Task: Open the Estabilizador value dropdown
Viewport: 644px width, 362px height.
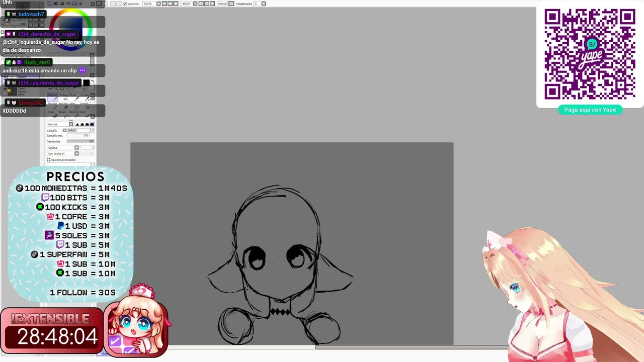Action: click(x=263, y=4)
